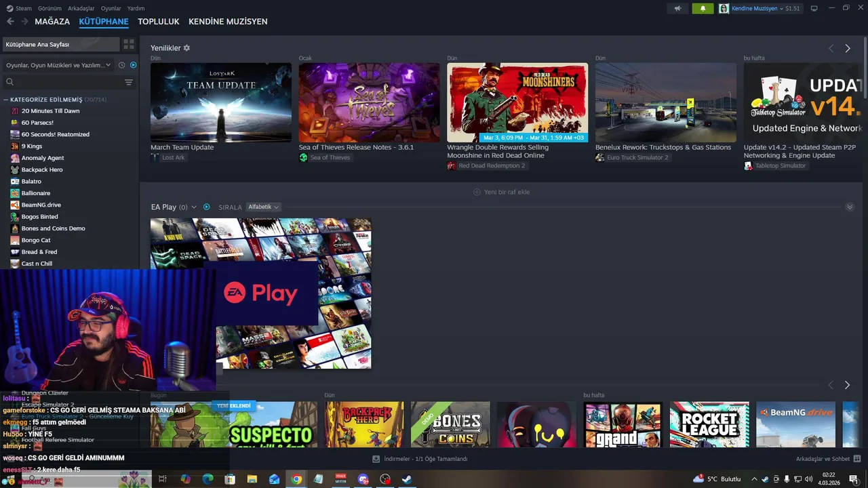Open the Arkadaşlar menu
The image size is (868, 488).
pos(81,8)
